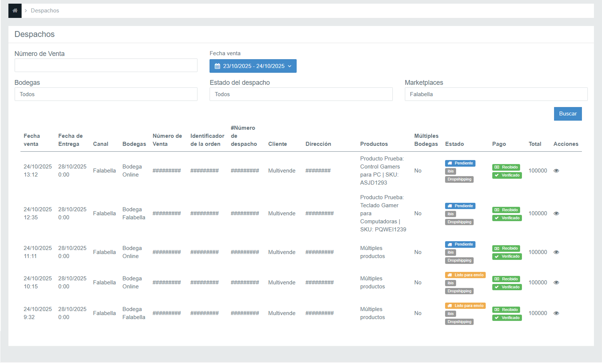Open the Marketplaces Falabella selector
This screenshot has height=364, width=602.
pyautogui.click(x=496, y=94)
